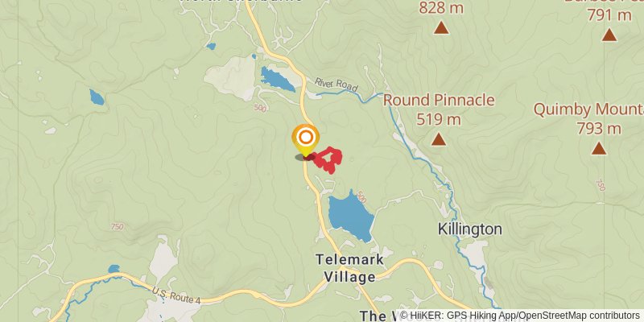Click the Round Pinnacle peak triangle icon
Image resolution: width=644 pixels, height=322 pixels.
tap(439, 139)
